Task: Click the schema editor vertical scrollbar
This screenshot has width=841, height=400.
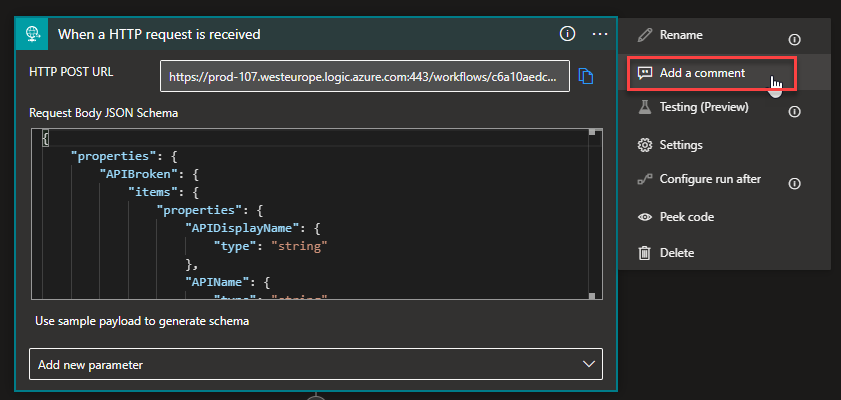Action: coord(596,212)
